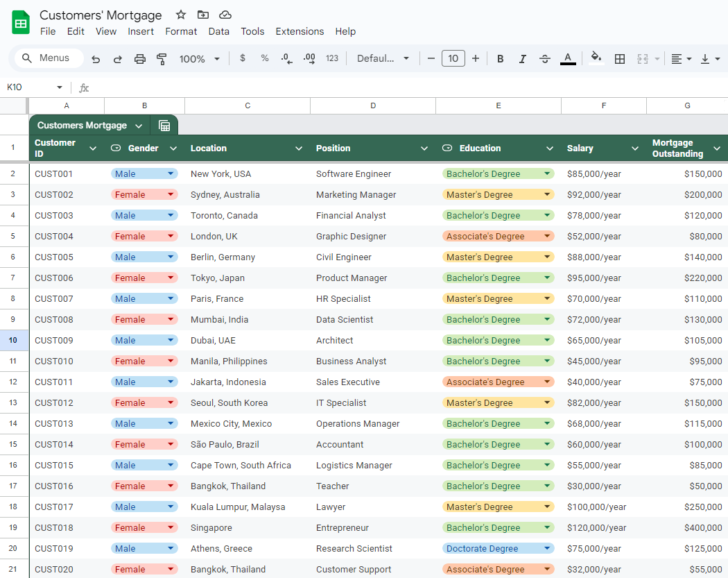Image resolution: width=728 pixels, height=578 pixels.
Task: Star this Customers' Mortgage document
Action: (181, 15)
